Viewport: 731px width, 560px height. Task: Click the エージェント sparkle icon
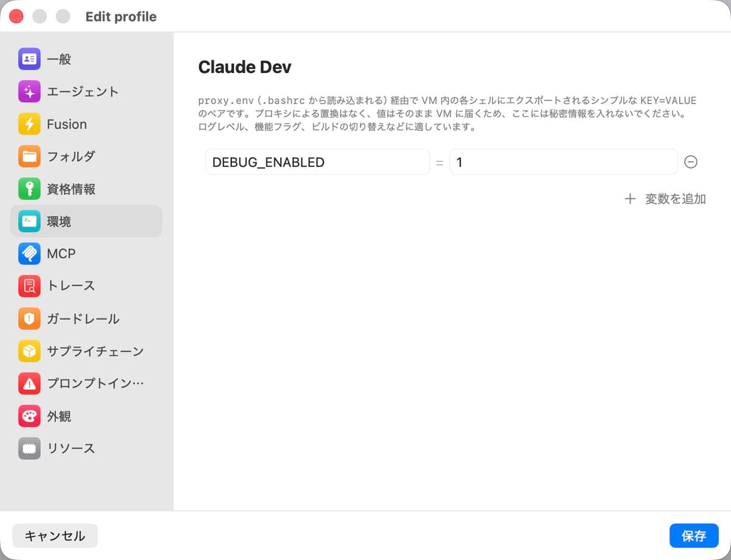tap(29, 92)
